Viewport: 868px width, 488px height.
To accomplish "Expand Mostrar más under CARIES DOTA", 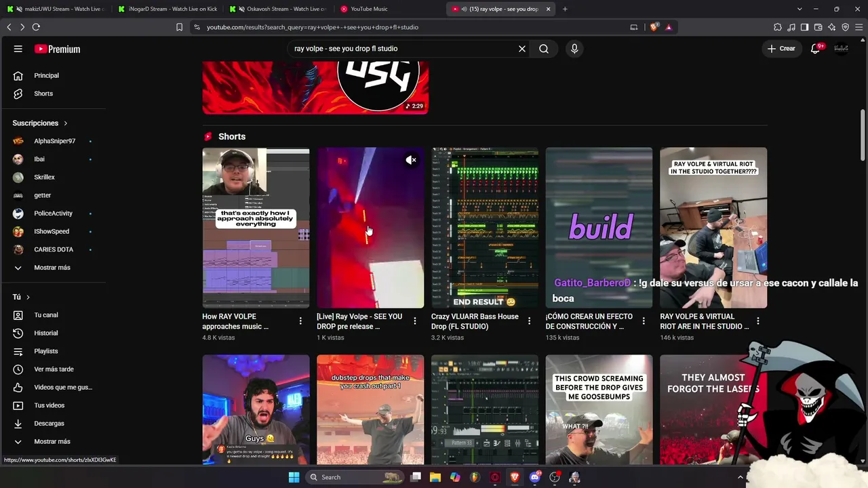I will (53, 268).
